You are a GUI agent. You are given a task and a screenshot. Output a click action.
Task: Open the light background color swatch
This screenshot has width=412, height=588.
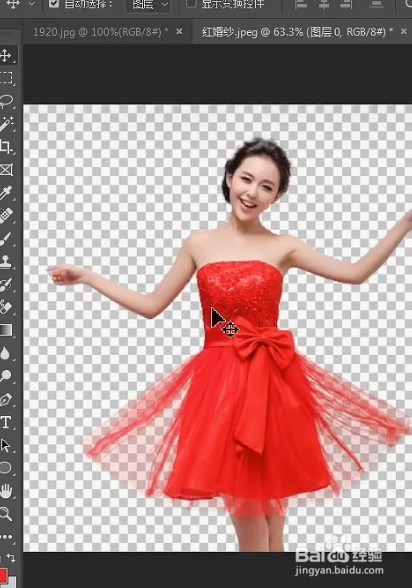point(12,583)
